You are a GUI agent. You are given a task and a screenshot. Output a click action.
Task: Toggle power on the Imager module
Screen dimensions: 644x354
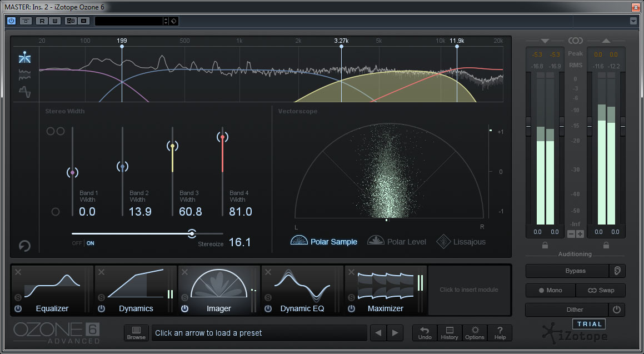coord(184,308)
